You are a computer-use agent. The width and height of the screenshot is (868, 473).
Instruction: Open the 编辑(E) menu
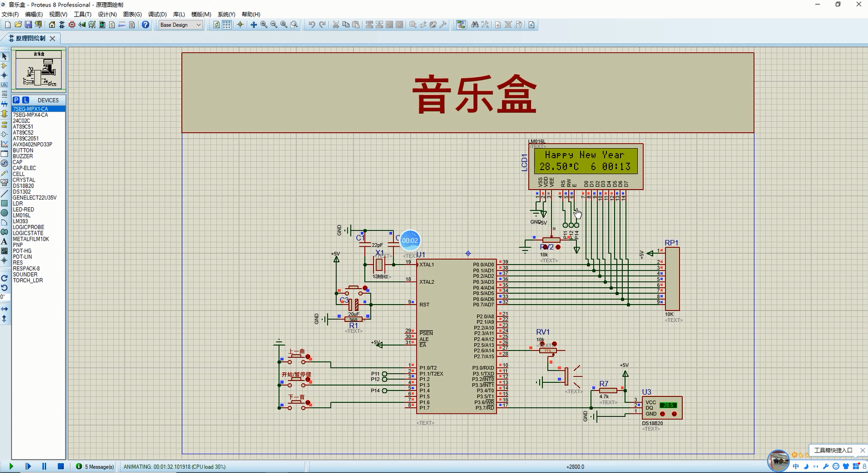tap(34, 14)
